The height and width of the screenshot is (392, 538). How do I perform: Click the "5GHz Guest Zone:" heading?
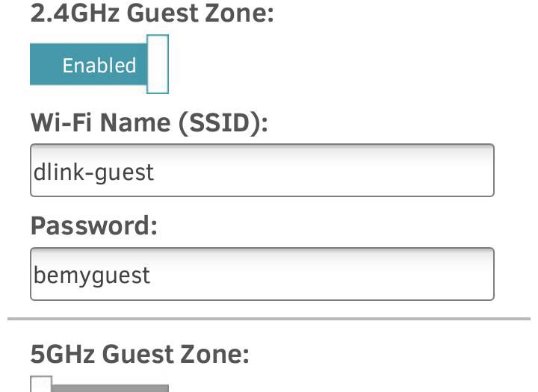pyautogui.click(x=140, y=353)
